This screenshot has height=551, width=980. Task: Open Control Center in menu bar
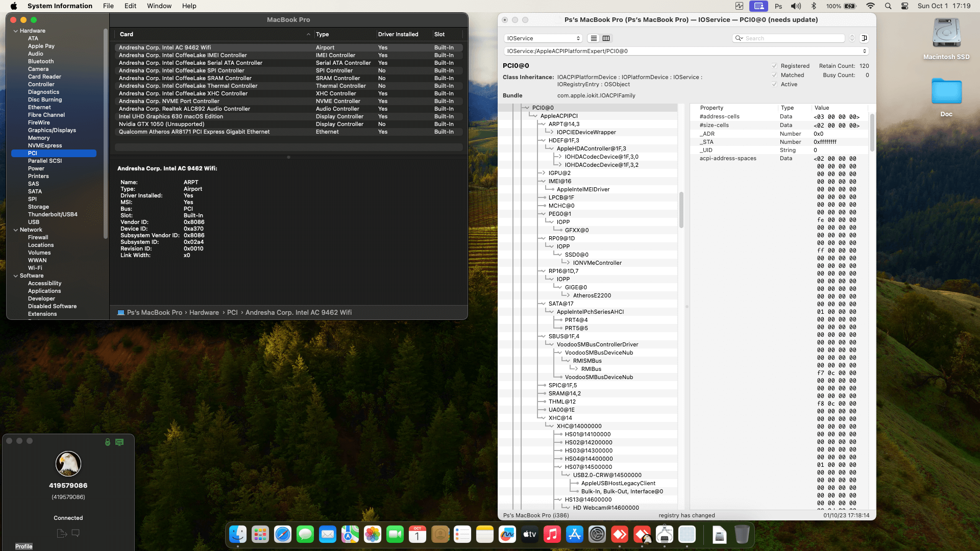[904, 6]
